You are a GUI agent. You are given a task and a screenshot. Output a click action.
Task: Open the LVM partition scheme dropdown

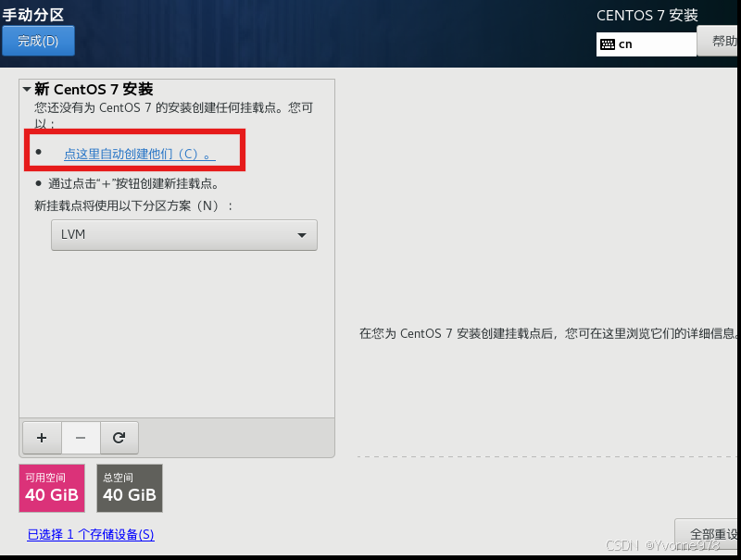[184, 235]
